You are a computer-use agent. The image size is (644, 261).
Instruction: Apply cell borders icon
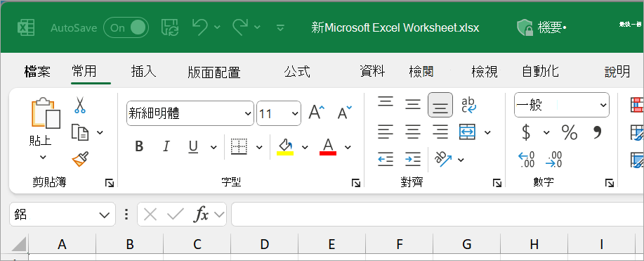click(x=239, y=146)
